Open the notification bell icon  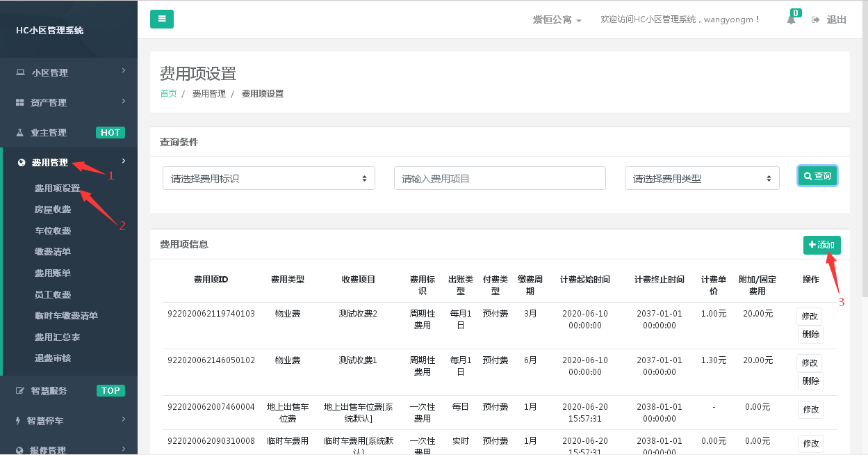click(x=791, y=20)
